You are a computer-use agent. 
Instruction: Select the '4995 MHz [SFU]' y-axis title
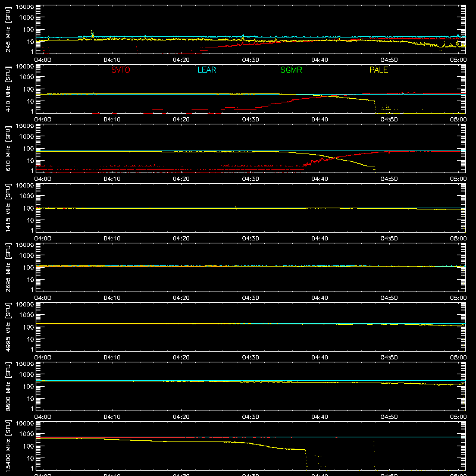point(8,327)
